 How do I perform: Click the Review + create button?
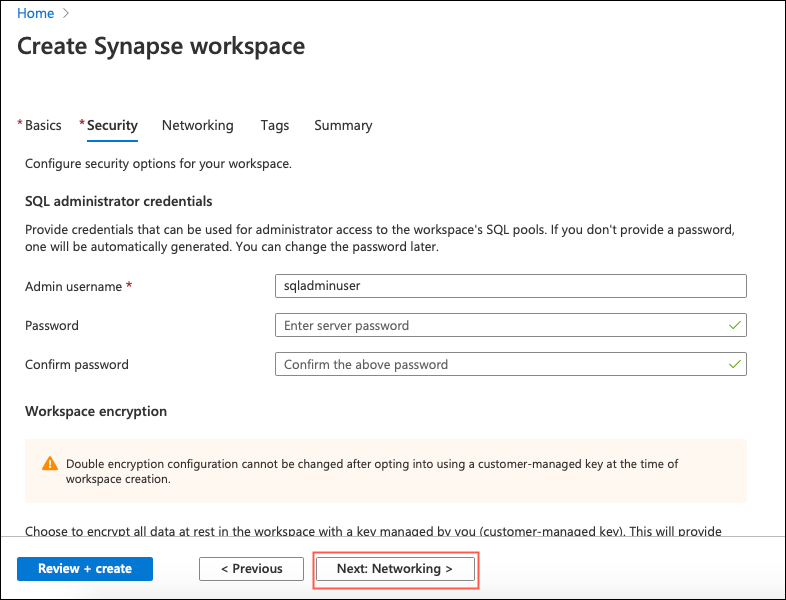tap(85, 569)
